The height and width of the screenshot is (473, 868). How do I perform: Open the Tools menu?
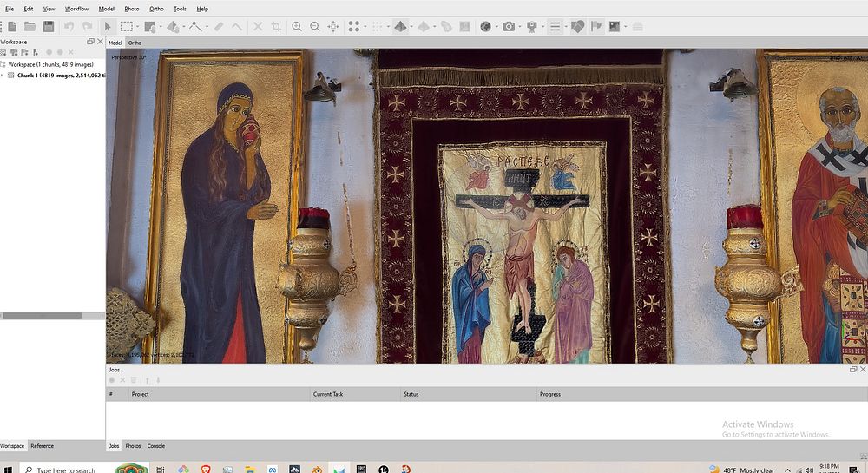180,9
